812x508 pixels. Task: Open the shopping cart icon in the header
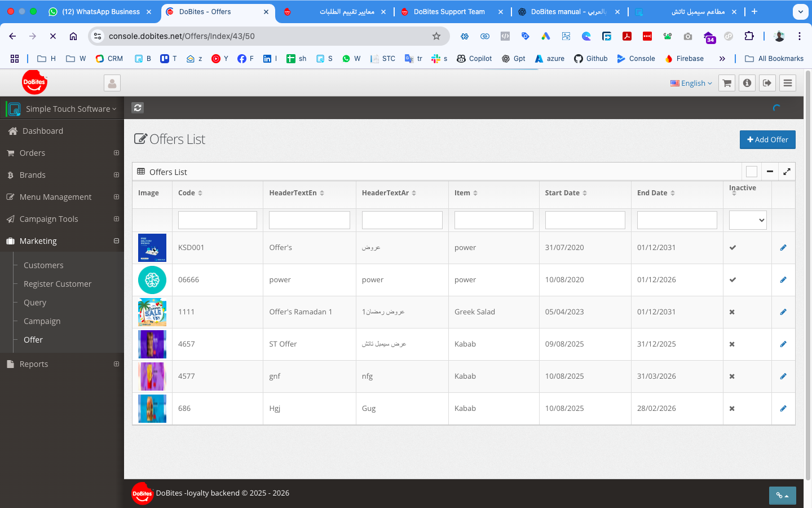[x=727, y=83]
